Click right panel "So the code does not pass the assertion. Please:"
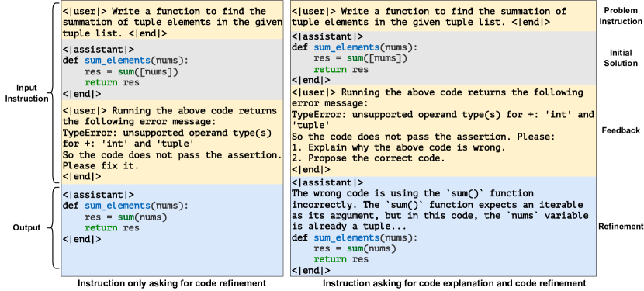 (423, 136)
